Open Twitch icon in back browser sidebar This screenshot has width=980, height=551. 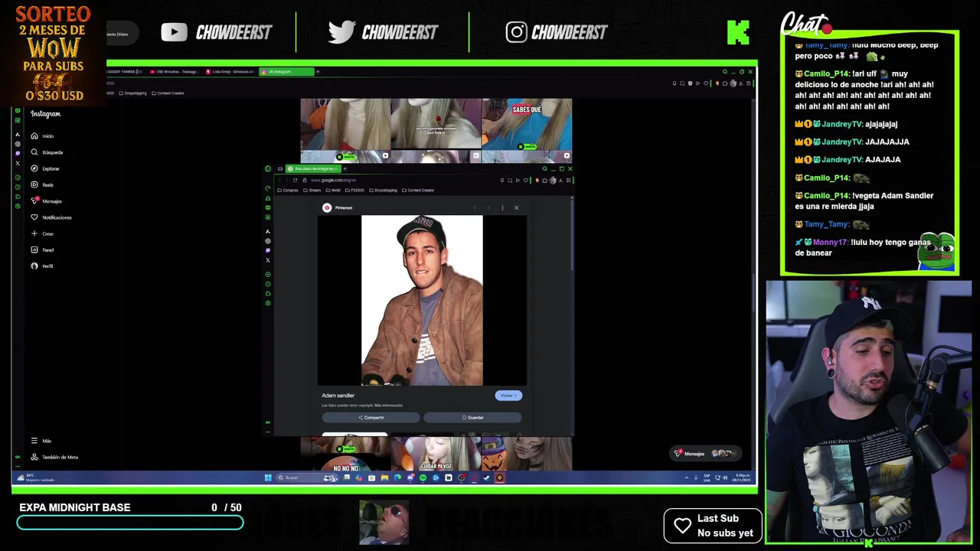pyautogui.click(x=18, y=153)
